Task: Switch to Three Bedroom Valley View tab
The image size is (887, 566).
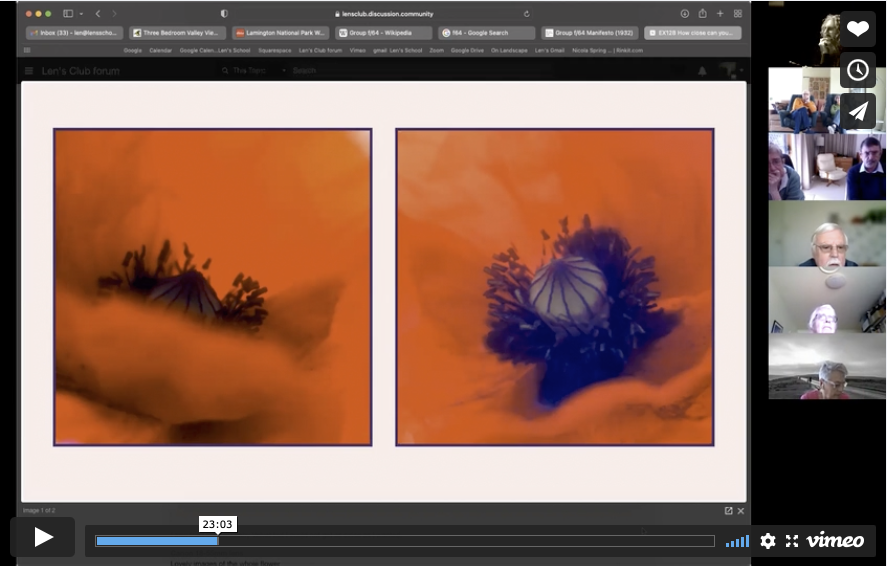Action: 177,33
